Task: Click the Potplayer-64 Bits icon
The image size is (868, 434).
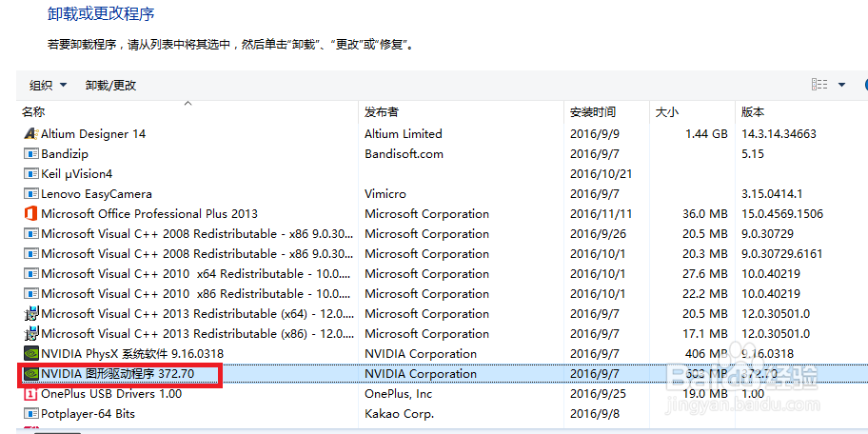Action: [x=30, y=413]
